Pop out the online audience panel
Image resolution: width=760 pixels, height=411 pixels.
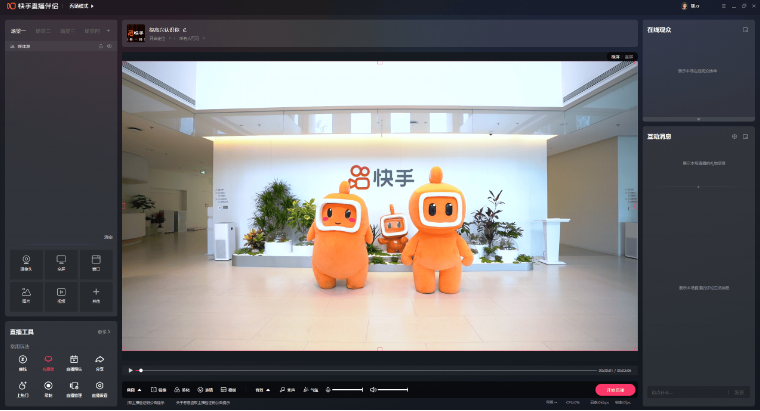pos(745,30)
